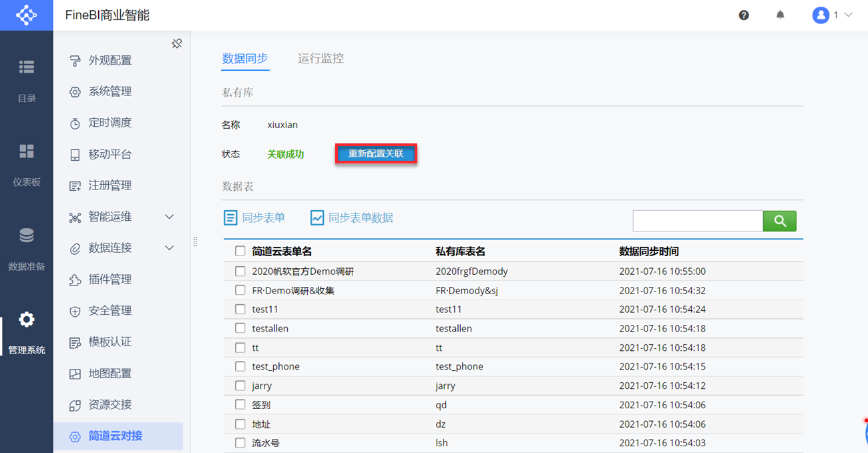Check the 签到 row checkbox
This screenshot has width=868, height=453.
click(240, 405)
